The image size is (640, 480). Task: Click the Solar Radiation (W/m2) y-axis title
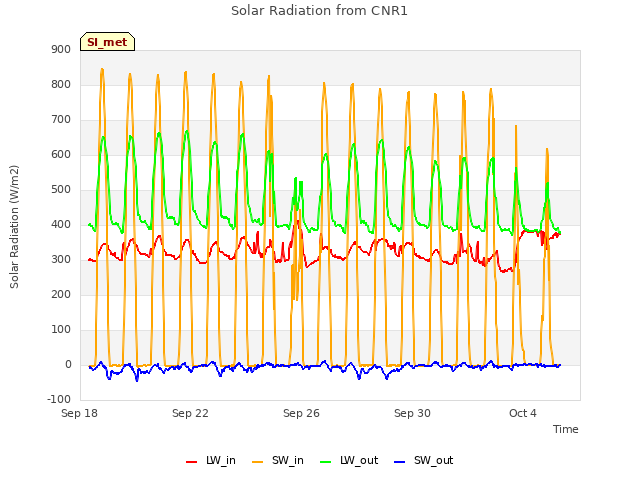(x=14, y=227)
